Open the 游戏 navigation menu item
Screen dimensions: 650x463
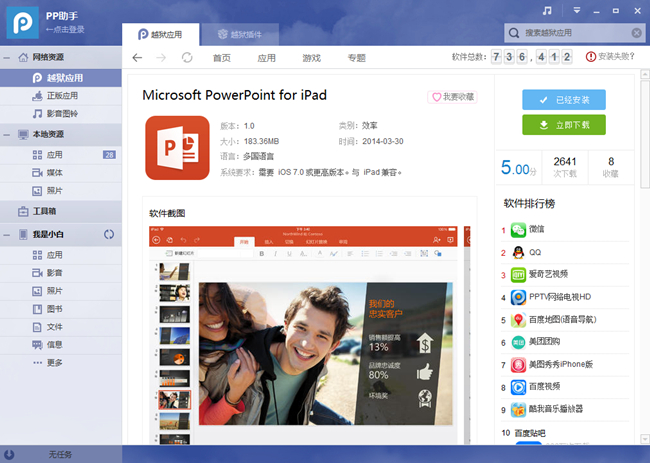click(312, 58)
